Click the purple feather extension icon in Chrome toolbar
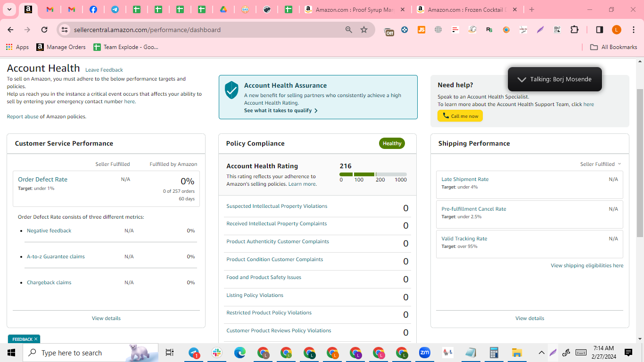 pos(540,30)
